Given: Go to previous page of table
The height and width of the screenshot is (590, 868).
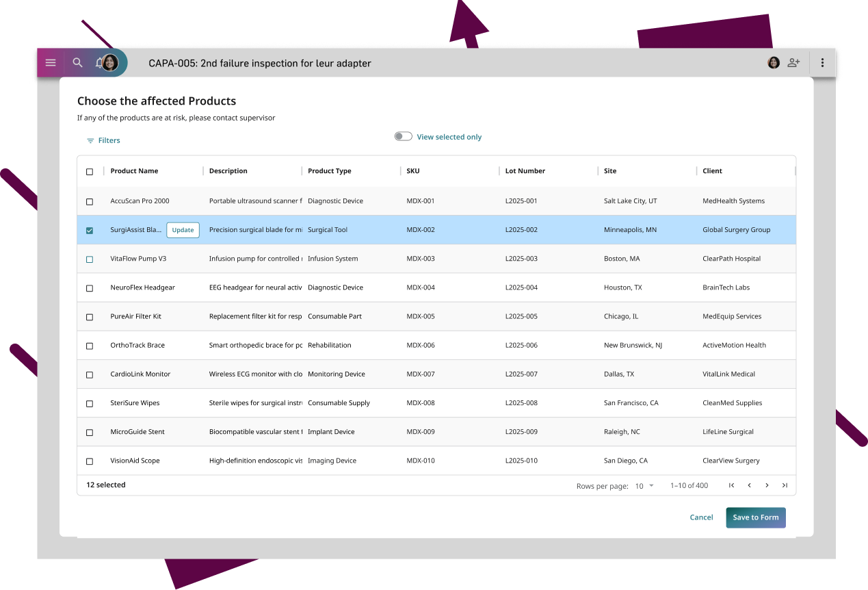Looking at the screenshot, I should click(749, 485).
